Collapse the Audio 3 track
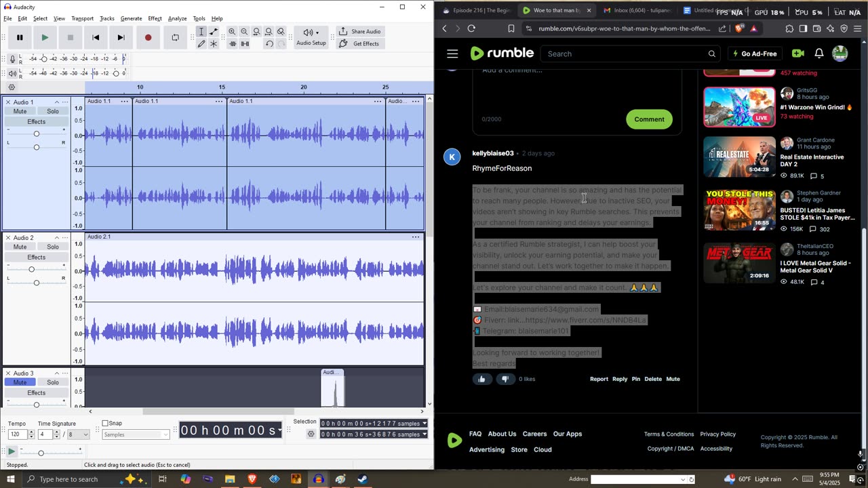Viewport: 868px width, 488px height. point(56,373)
